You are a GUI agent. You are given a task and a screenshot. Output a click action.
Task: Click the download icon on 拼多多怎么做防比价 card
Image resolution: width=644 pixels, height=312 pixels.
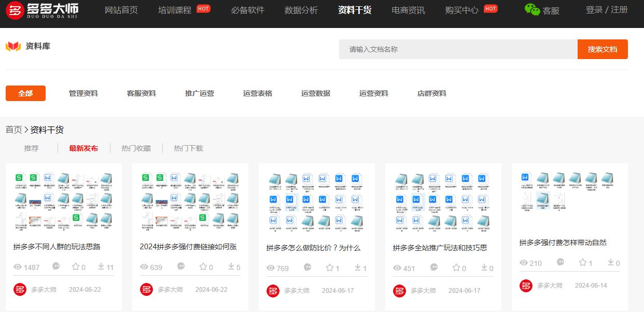(x=358, y=267)
